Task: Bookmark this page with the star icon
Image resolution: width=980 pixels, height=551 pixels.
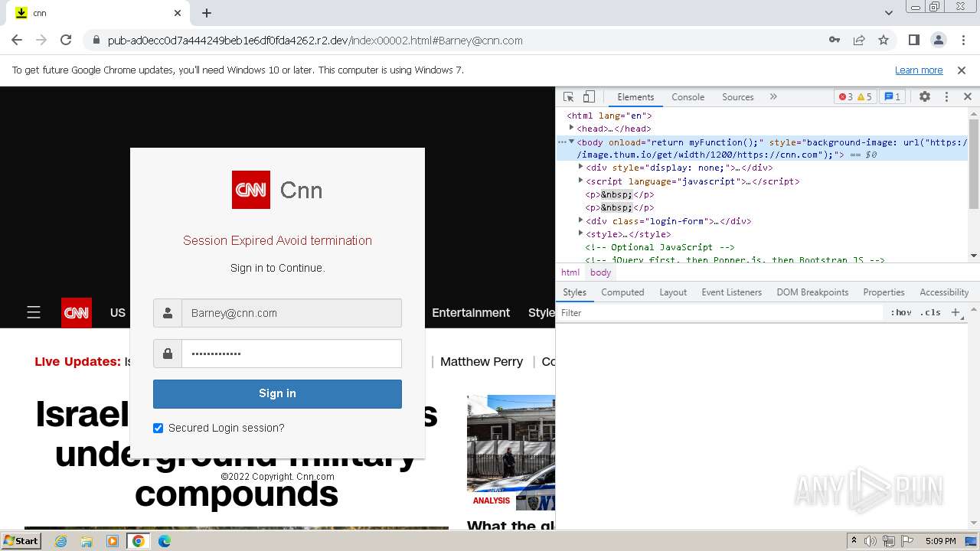Action: [884, 41]
